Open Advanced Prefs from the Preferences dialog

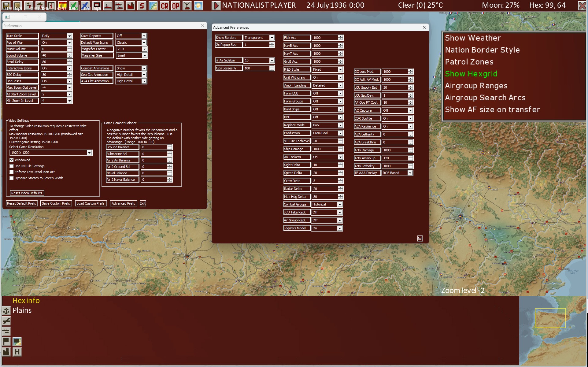tap(123, 203)
